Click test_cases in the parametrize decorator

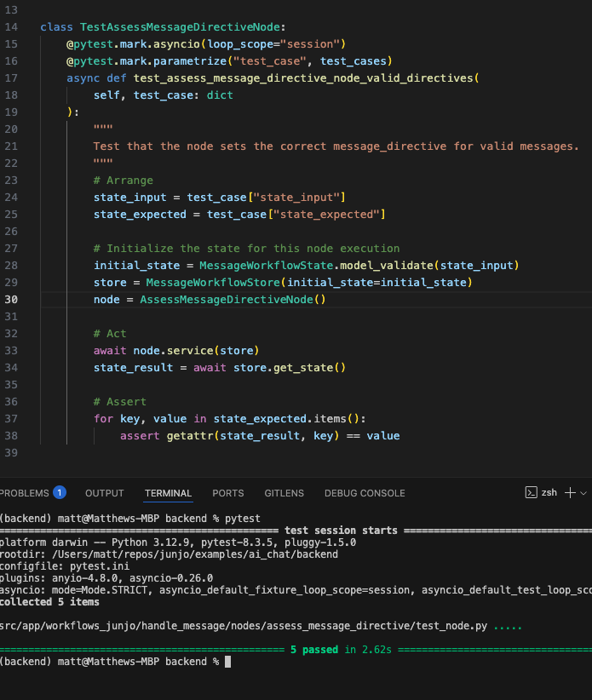pos(353,60)
